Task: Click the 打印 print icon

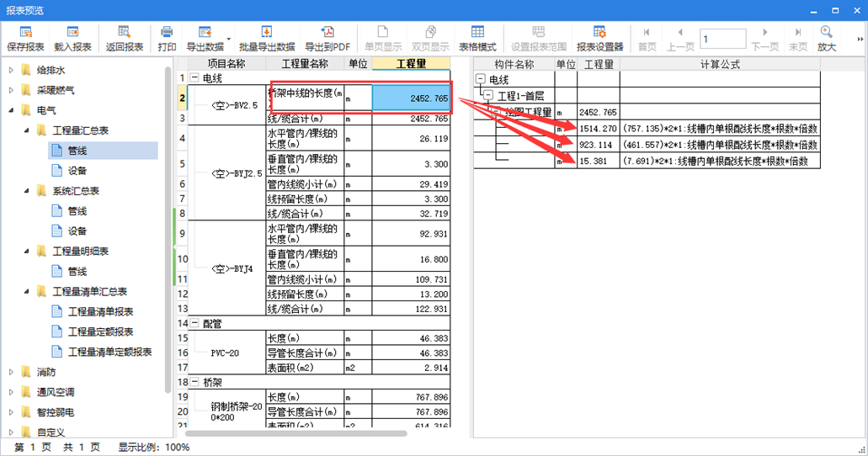Action: coord(167,39)
